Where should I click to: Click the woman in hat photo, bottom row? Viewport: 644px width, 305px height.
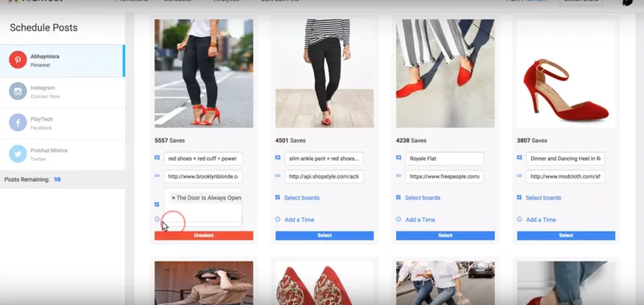pyautogui.click(x=204, y=283)
